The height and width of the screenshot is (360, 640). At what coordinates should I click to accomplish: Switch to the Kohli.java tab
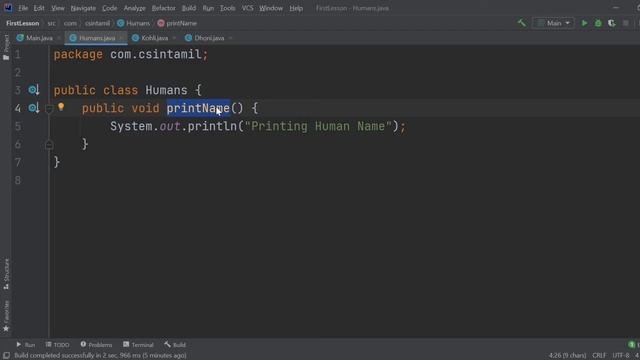click(x=154, y=38)
